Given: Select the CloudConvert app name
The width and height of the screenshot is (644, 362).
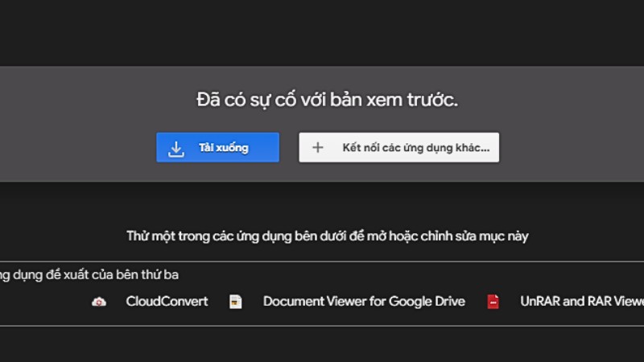Looking at the screenshot, I should (167, 302).
